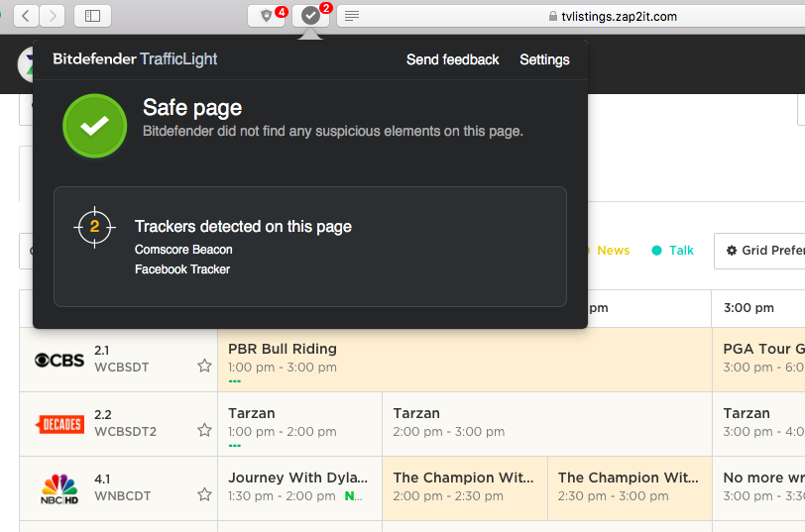Go back with Safari back arrow
Screen dimensions: 805x532
coord(26,16)
